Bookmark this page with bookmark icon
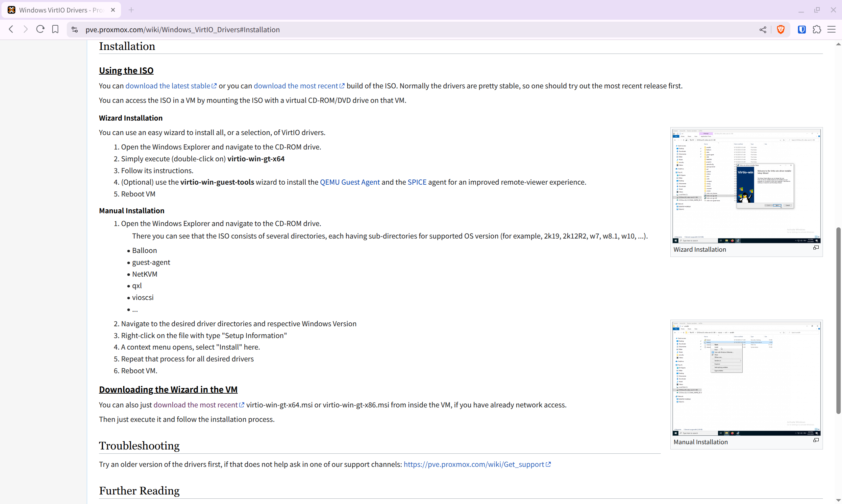The image size is (842, 504). click(55, 30)
